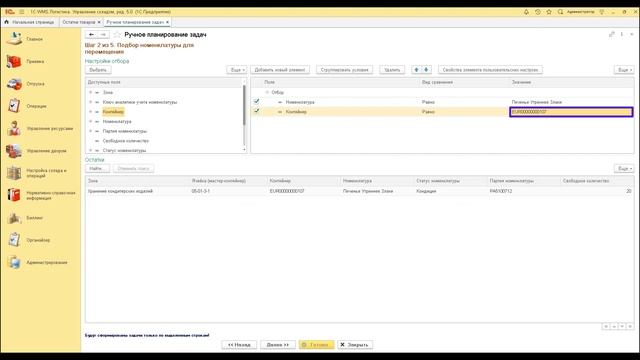Open the Администрирование section icon

[x=14, y=262]
